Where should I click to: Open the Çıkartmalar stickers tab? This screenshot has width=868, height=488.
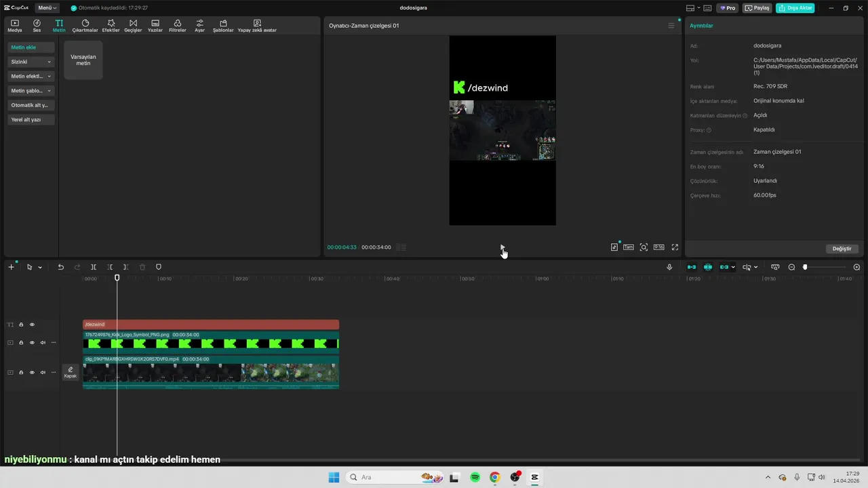click(85, 26)
